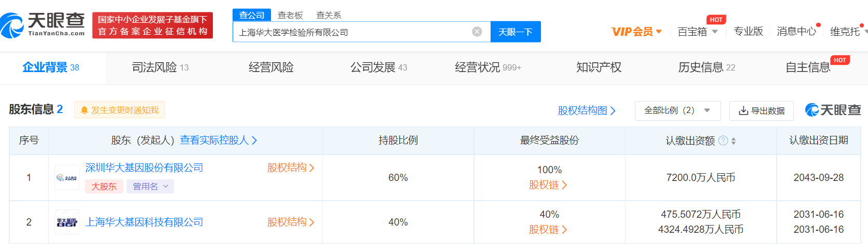The width and height of the screenshot is (868, 252).
Task: Open the 股权结构图 link
Action: pos(586,110)
